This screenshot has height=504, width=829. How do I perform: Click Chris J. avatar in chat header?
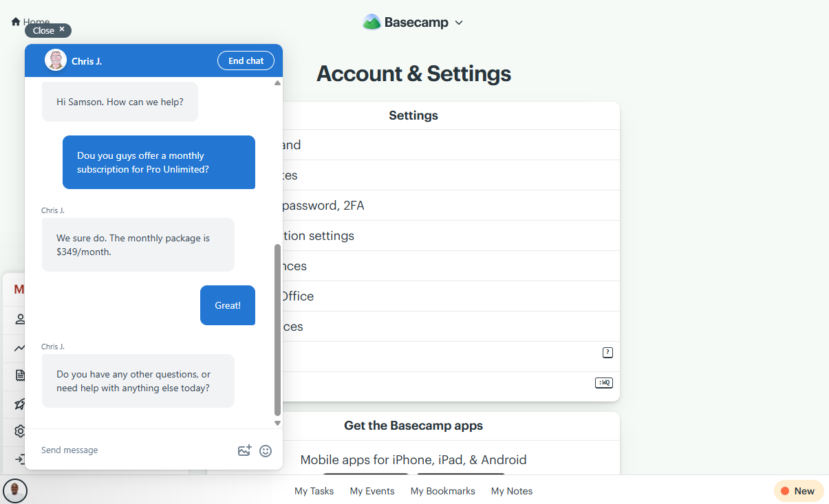click(56, 61)
